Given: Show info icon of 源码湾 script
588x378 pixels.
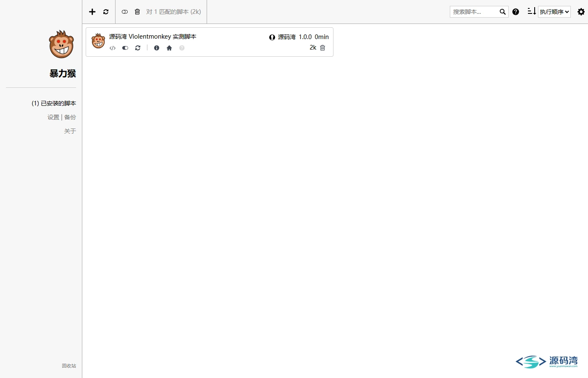Looking at the screenshot, I should click(x=157, y=48).
